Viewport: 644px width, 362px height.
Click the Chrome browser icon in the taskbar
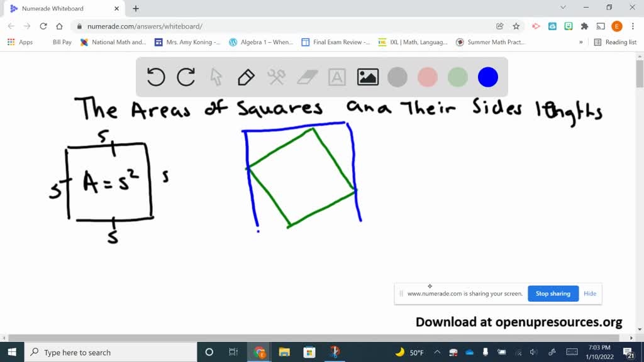tap(259, 352)
